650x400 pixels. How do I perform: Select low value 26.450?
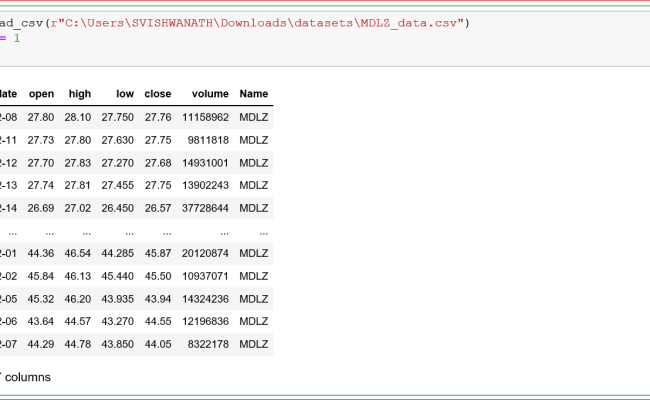point(117,208)
